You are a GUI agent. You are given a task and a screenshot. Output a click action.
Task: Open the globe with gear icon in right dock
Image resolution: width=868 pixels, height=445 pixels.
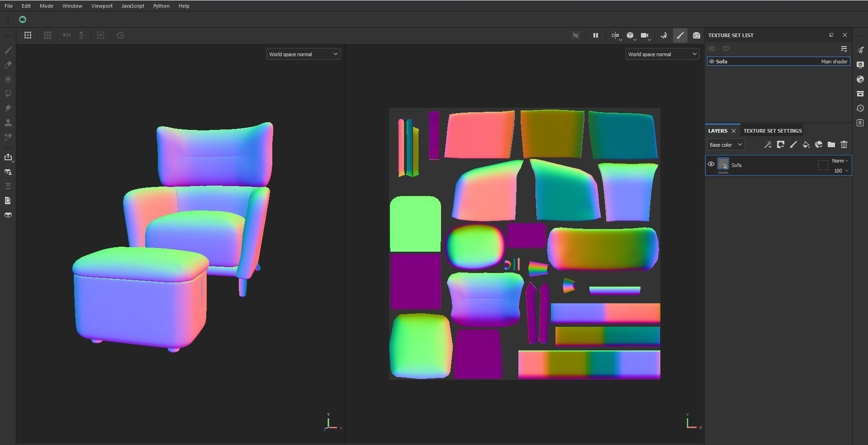pos(860,79)
